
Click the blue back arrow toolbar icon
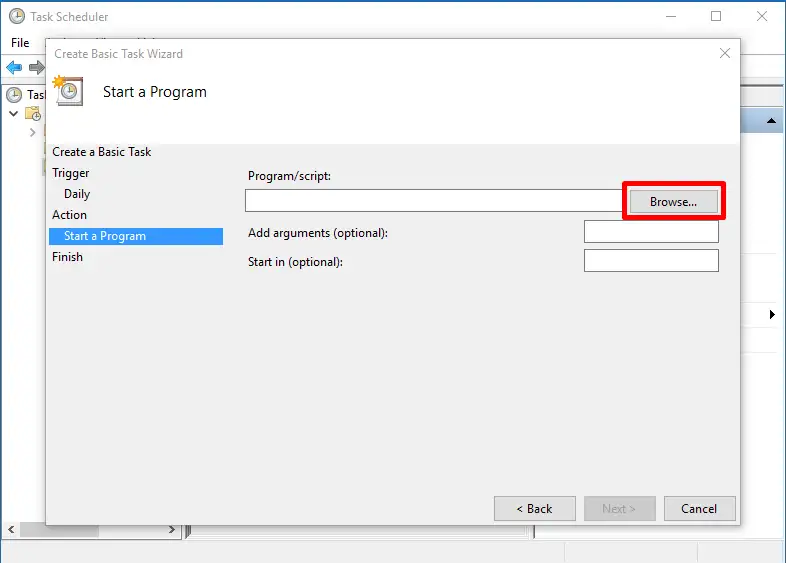pos(14,68)
